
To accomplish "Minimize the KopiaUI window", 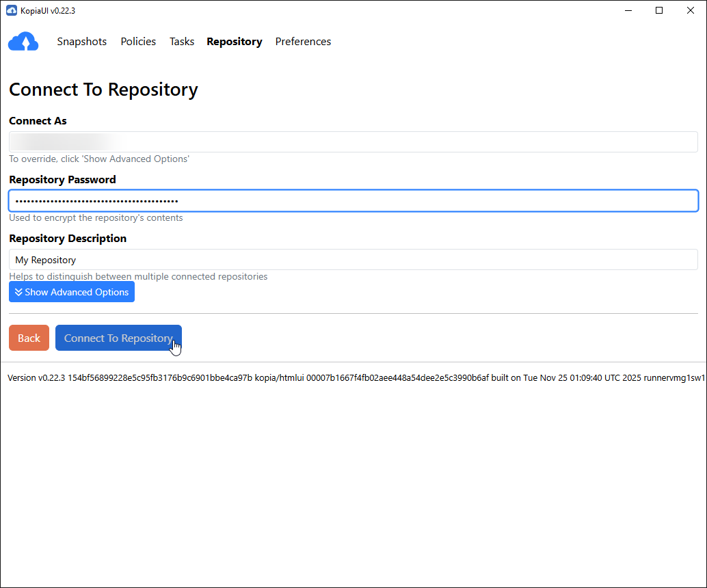I will [628, 10].
